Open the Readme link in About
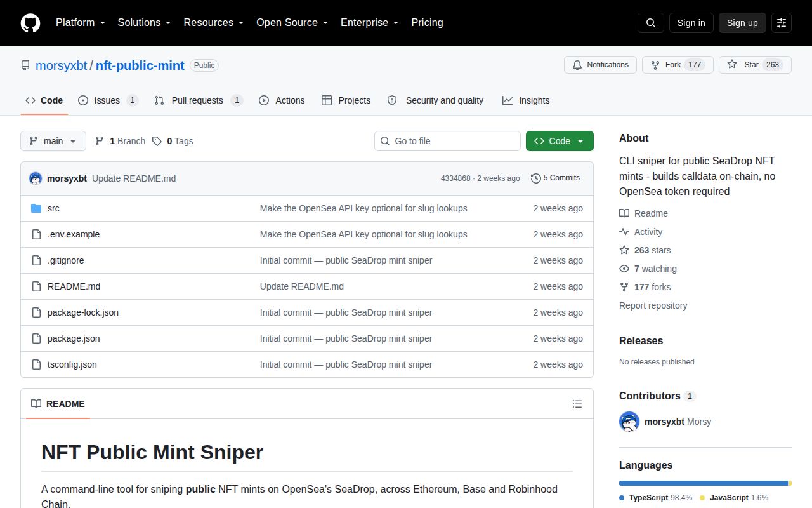The height and width of the screenshot is (508, 812). (644, 213)
